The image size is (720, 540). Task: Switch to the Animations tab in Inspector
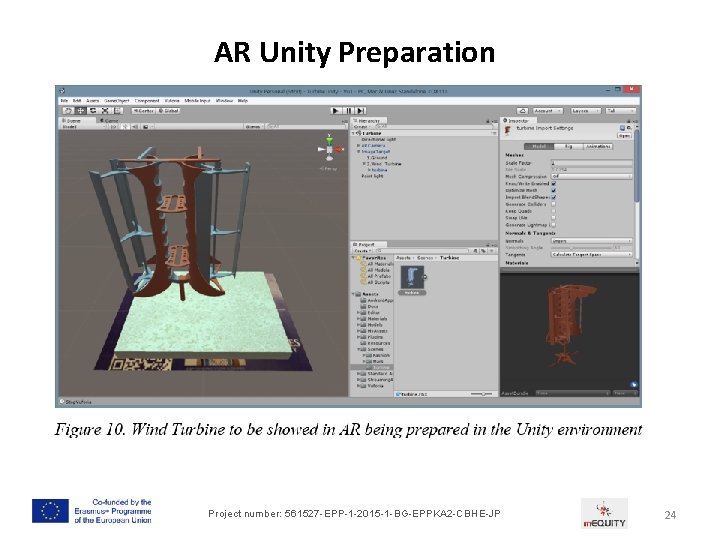coord(598,146)
